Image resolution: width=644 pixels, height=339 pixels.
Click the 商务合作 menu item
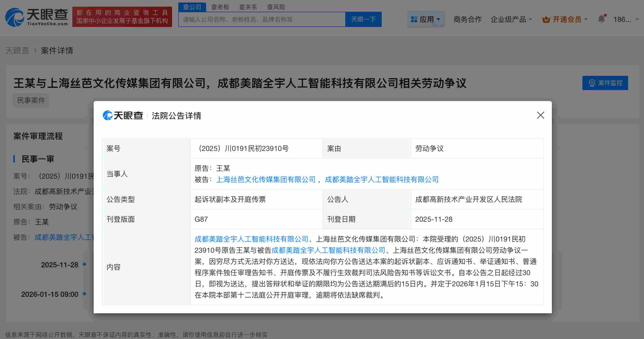[467, 19]
